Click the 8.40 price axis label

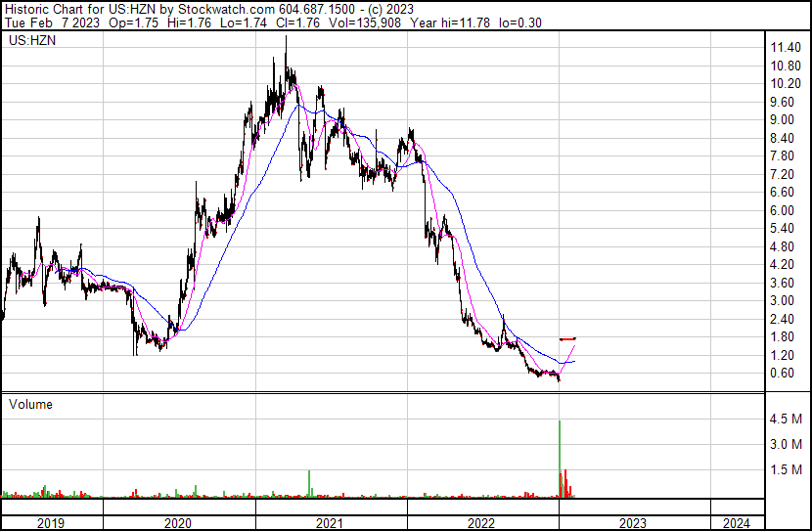(x=782, y=138)
